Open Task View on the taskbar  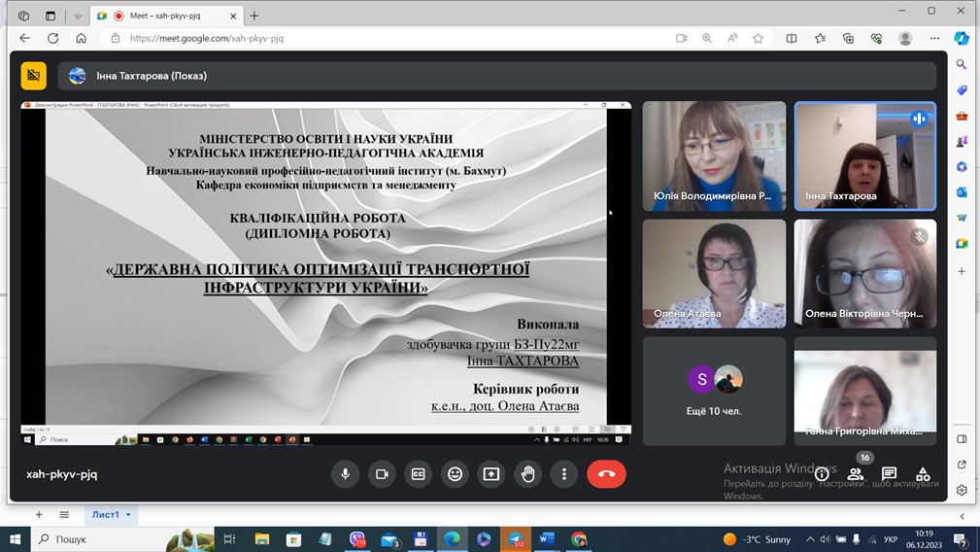(x=229, y=538)
